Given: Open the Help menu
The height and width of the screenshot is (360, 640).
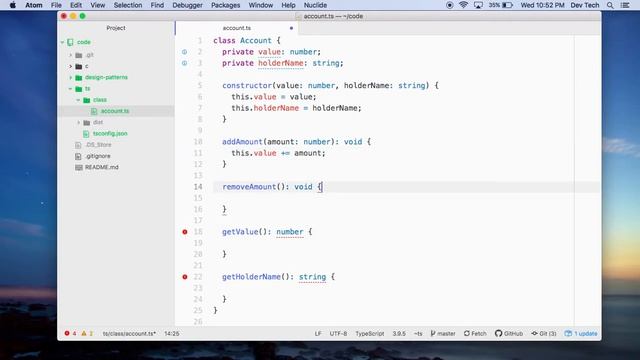Looking at the screenshot, I should pos(288,5).
